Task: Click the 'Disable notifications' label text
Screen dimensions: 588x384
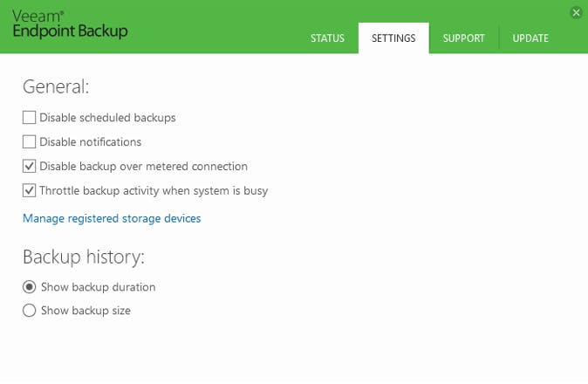Action: [90, 141]
